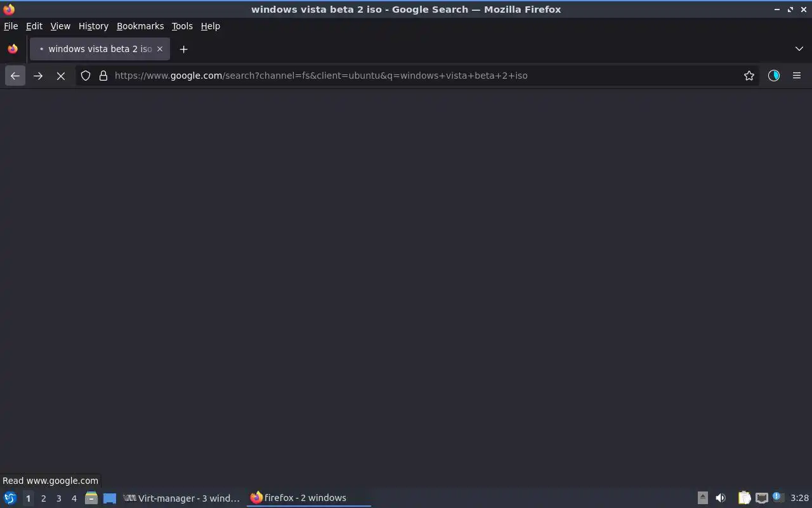Click the show desktop taskbar icon
Viewport: 812px width, 508px height.
point(110,498)
